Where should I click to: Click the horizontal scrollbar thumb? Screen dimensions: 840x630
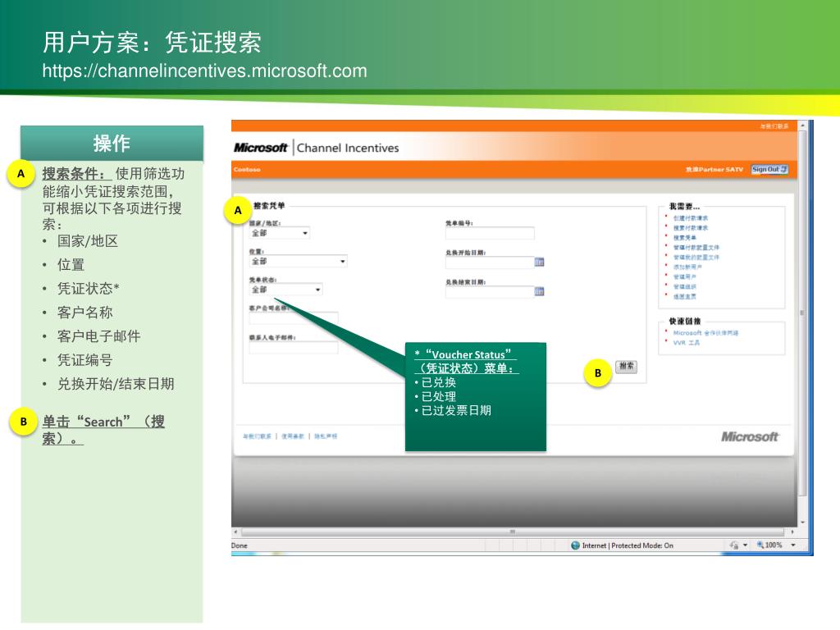(x=513, y=532)
